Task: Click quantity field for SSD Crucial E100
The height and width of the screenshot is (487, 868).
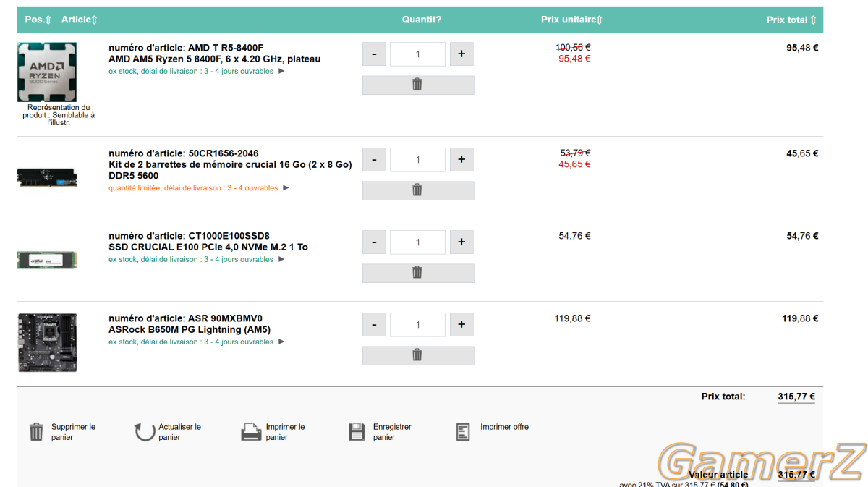Action: click(417, 242)
